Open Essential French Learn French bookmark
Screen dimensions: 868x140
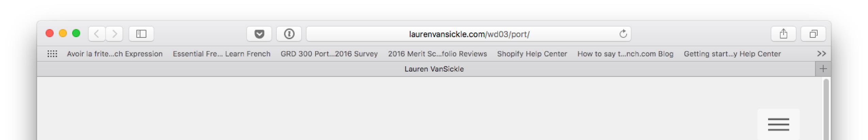click(x=222, y=54)
